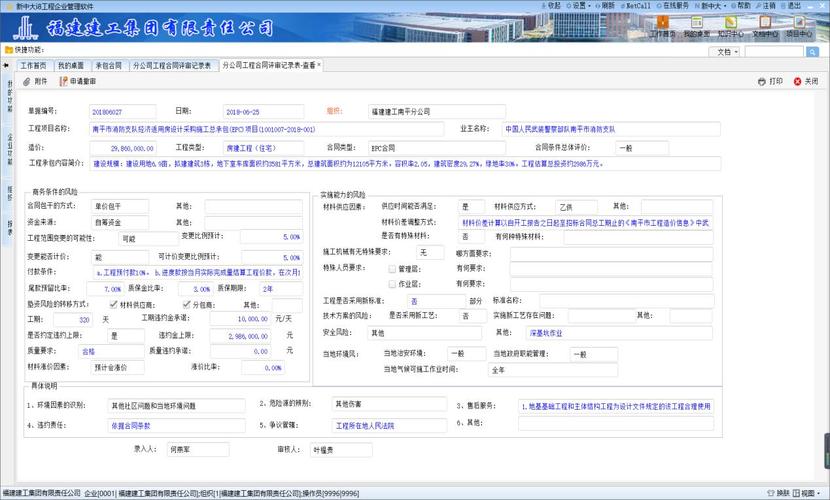Toggle the 材料供应商 checkbox
This screenshot has height=500, width=830.
coord(113,304)
